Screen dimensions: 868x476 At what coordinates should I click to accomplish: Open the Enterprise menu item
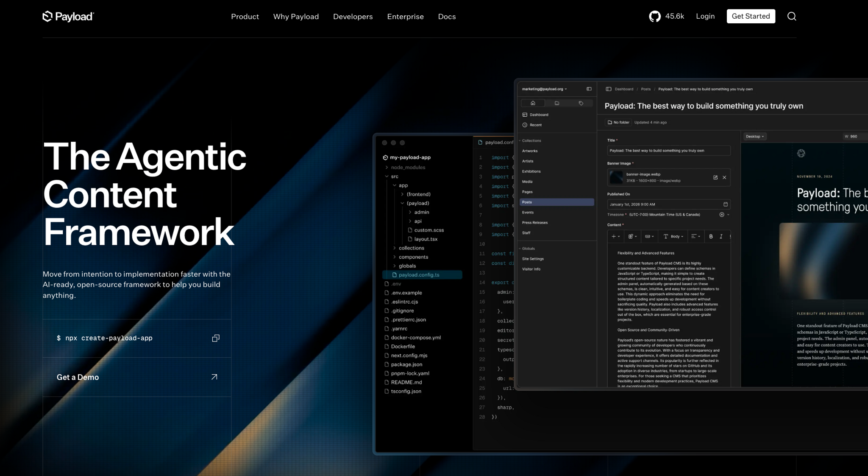pyautogui.click(x=405, y=17)
